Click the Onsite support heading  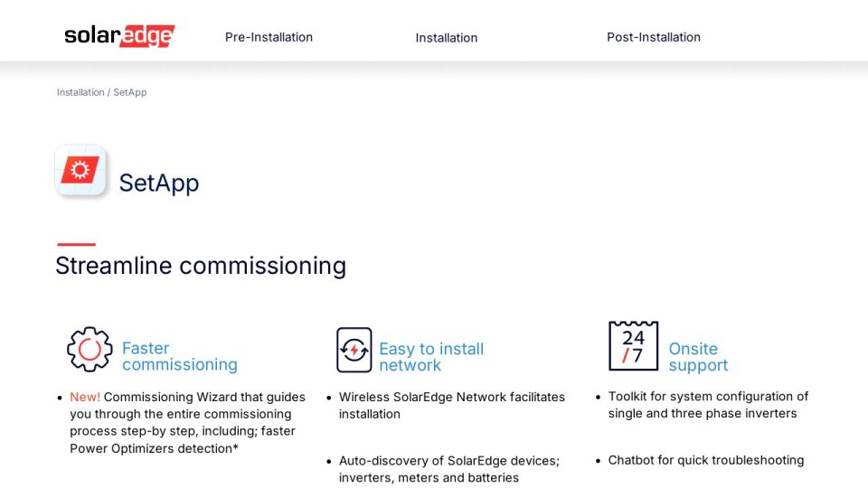[698, 357]
